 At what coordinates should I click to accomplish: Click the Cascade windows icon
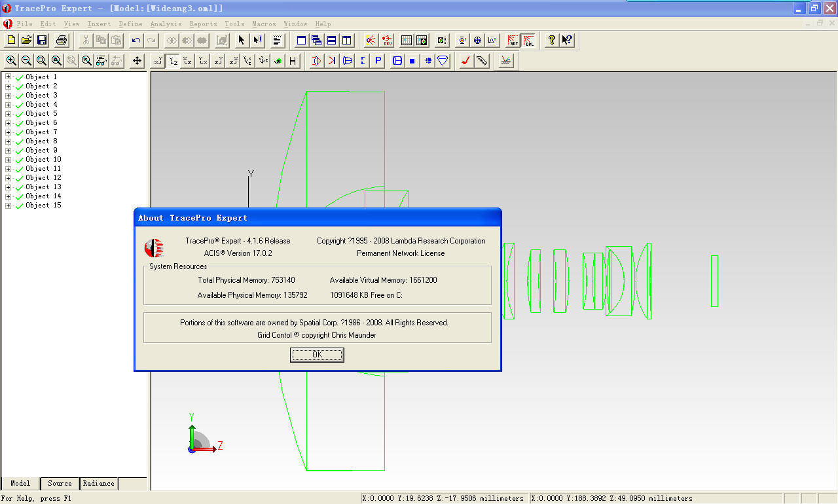click(x=317, y=40)
